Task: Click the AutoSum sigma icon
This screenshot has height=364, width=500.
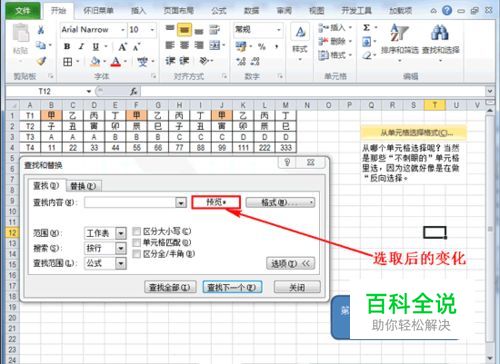Action: click(367, 28)
